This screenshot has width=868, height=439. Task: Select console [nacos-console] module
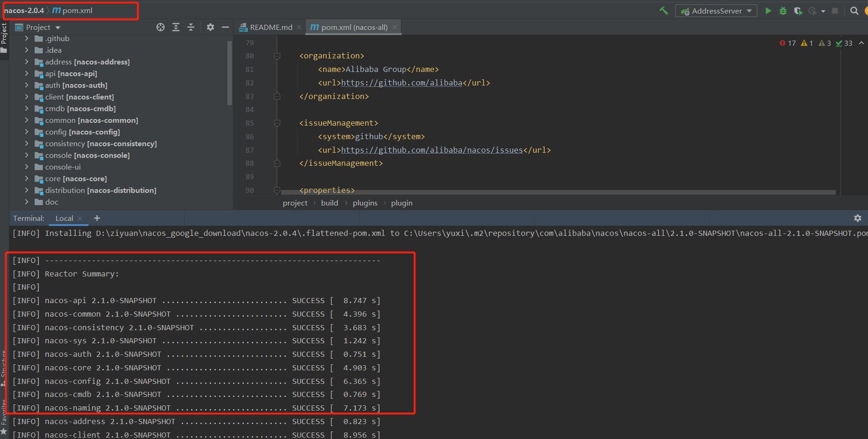coord(87,155)
